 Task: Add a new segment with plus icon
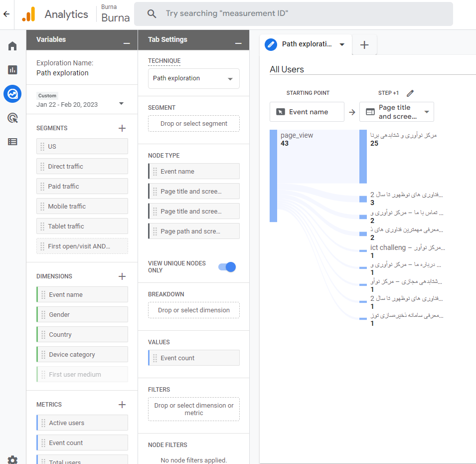[x=122, y=128]
